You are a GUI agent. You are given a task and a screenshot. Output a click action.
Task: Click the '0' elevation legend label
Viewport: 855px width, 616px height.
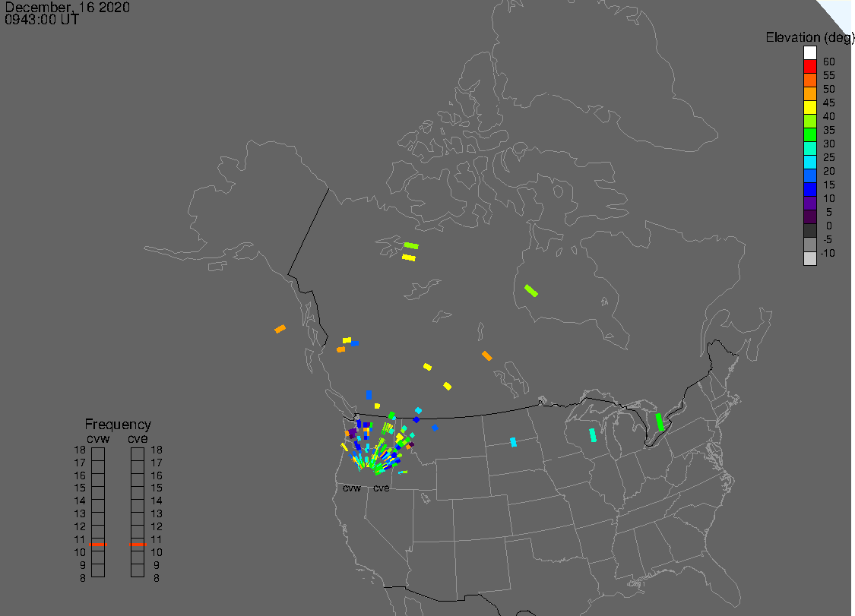(829, 226)
